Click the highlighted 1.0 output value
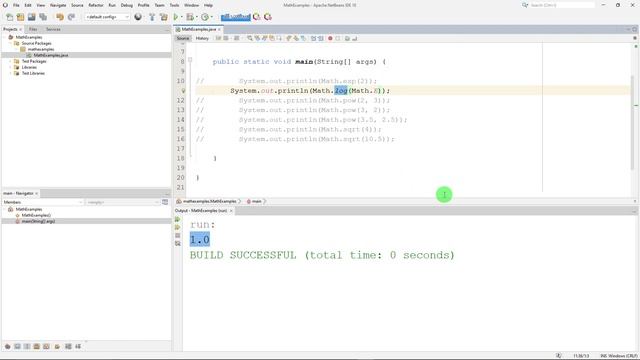Screen dimensions: 640x360 click(200, 240)
